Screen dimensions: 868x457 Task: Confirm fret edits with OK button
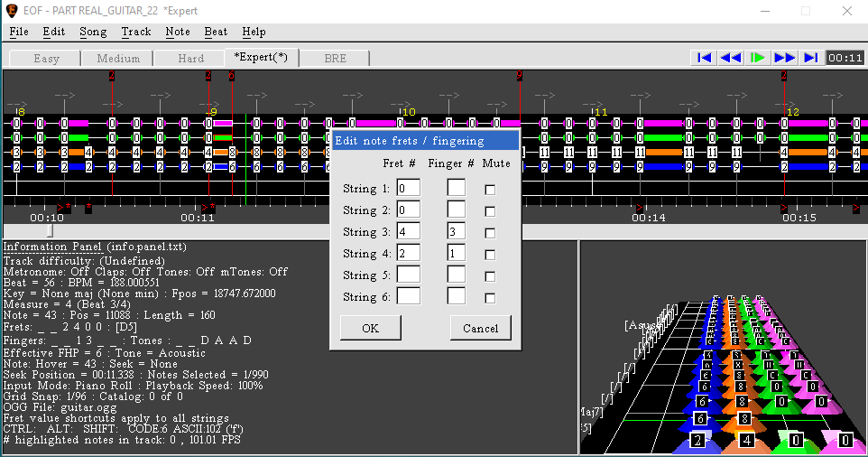[x=370, y=328]
